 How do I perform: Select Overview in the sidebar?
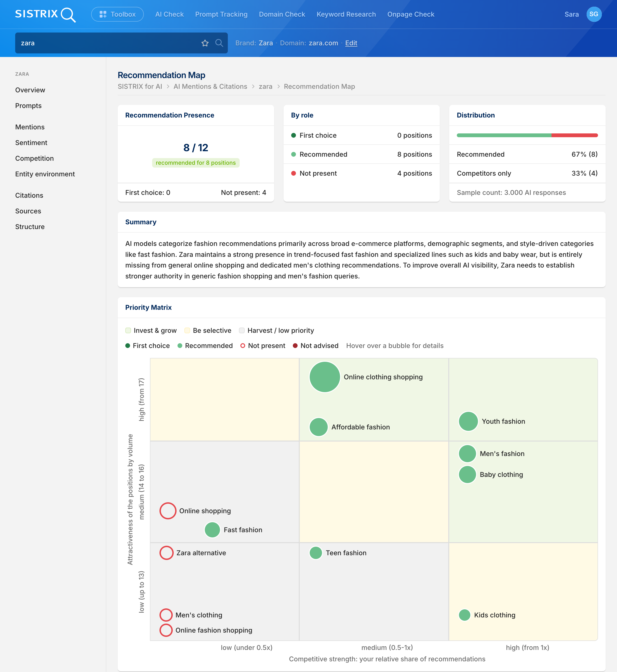pos(30,90)
